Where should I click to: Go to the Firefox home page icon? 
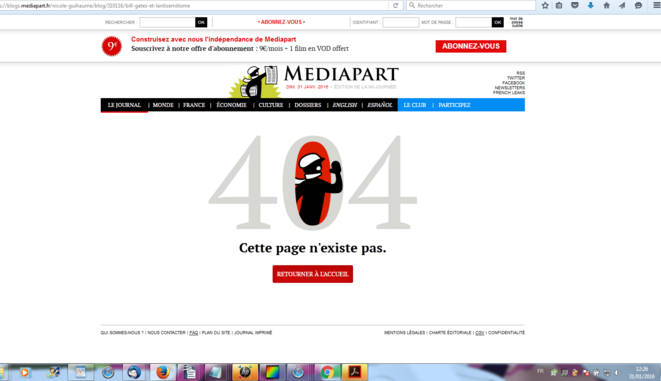[607, 5]
